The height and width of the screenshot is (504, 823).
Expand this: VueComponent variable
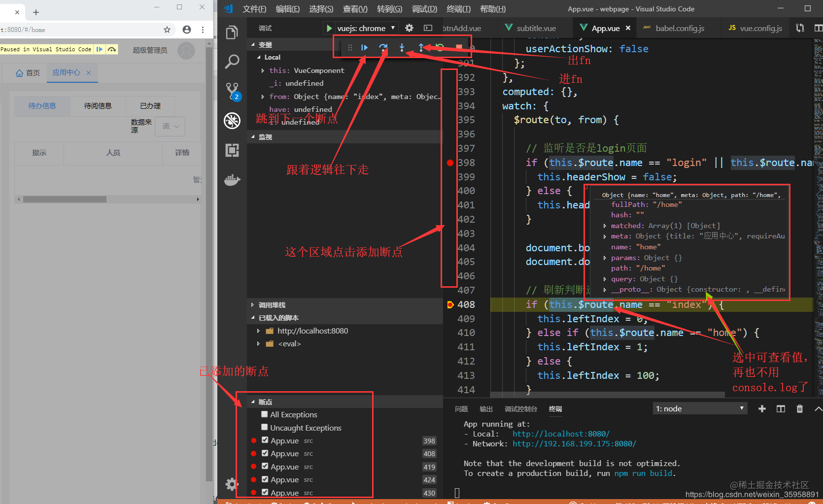(x=263, y=70)
